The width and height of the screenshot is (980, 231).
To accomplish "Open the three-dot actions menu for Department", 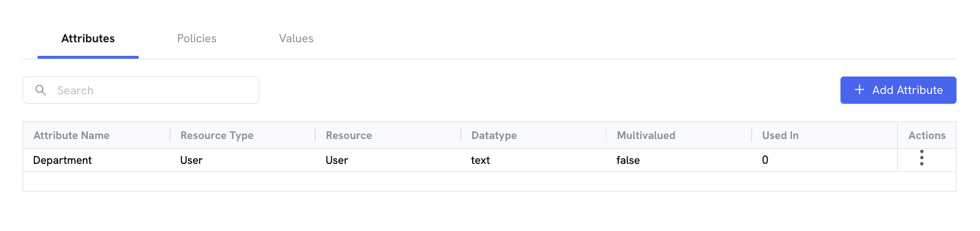I will (922, 158).
